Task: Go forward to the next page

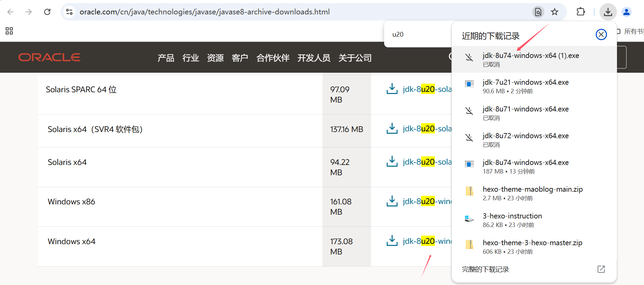Action: coord(29,12)
